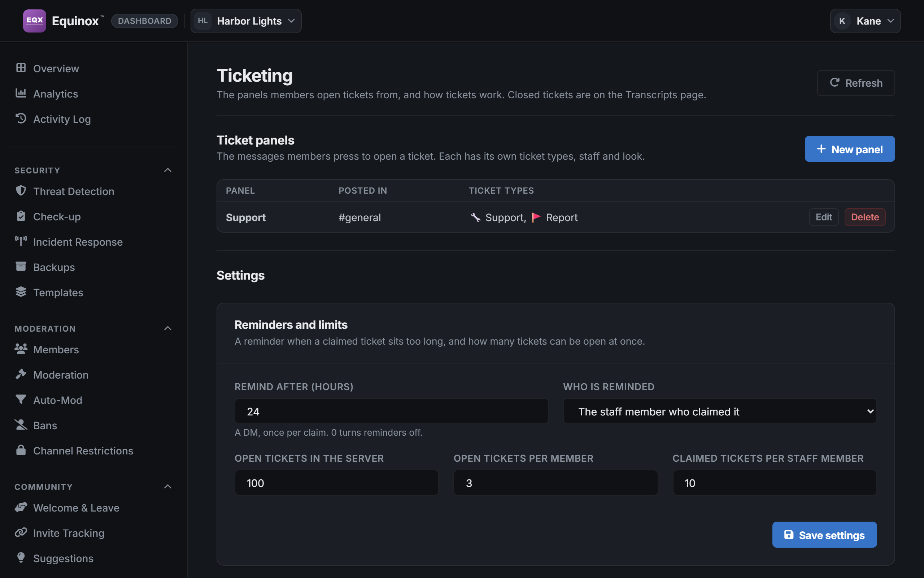Click the Save settings button
The width and height of the screenshot is (924, 578).
[x=824, y=535]
